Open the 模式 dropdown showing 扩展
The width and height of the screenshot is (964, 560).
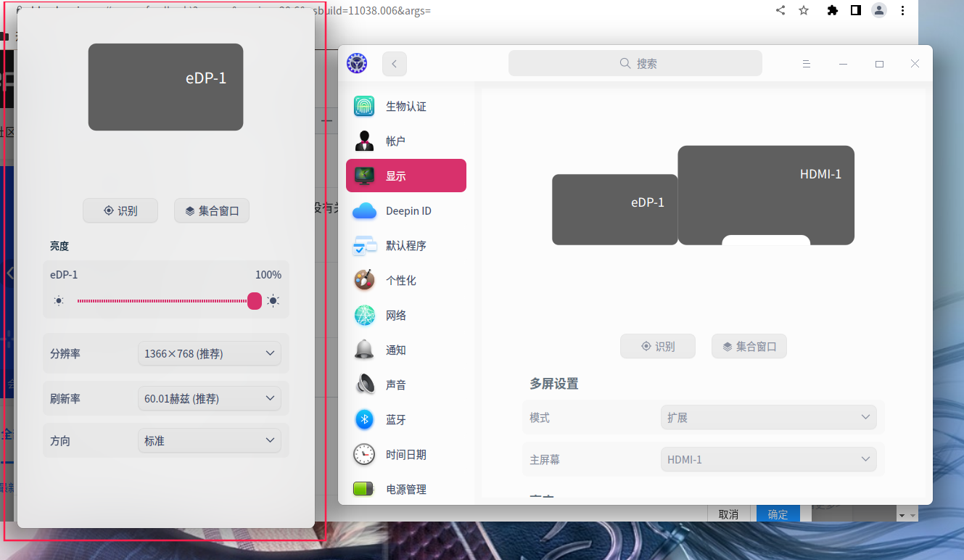pyautogui.click(x=768, y=417)
